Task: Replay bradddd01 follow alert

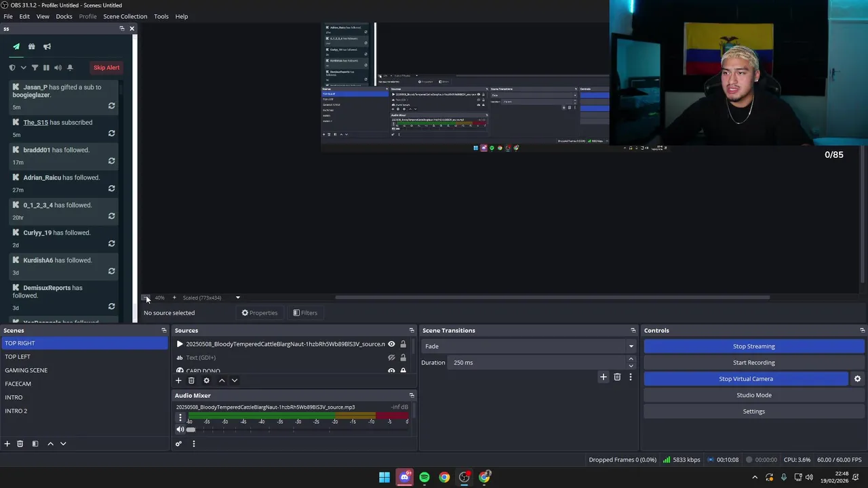Action: tap(111, 161)
